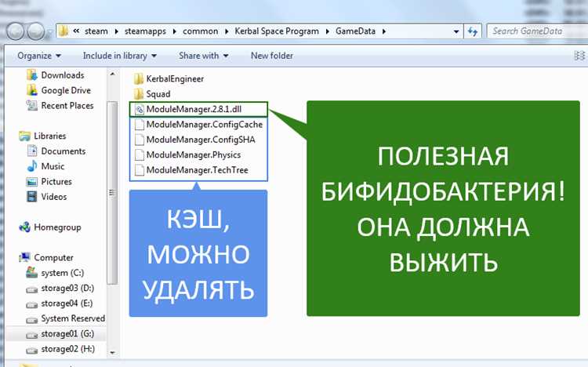Click the change view icon in toolbar
The height and width of the screenshot is (367, 588).
coord(579,56)
